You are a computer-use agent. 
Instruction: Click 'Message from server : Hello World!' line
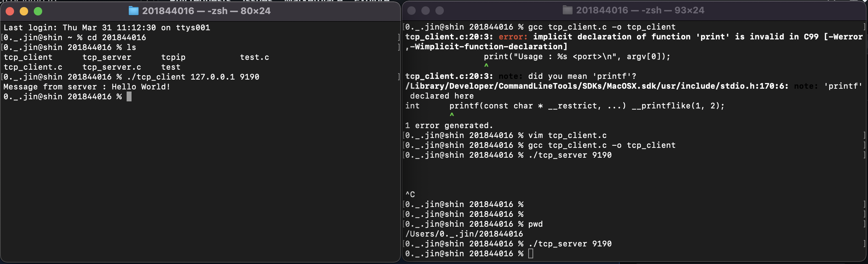(87, 87)
